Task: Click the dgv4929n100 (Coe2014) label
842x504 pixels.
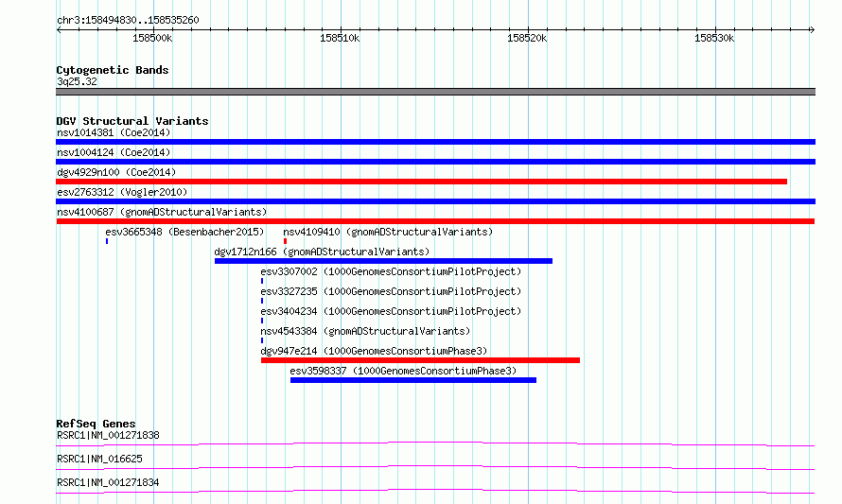Action: point(116,172)
